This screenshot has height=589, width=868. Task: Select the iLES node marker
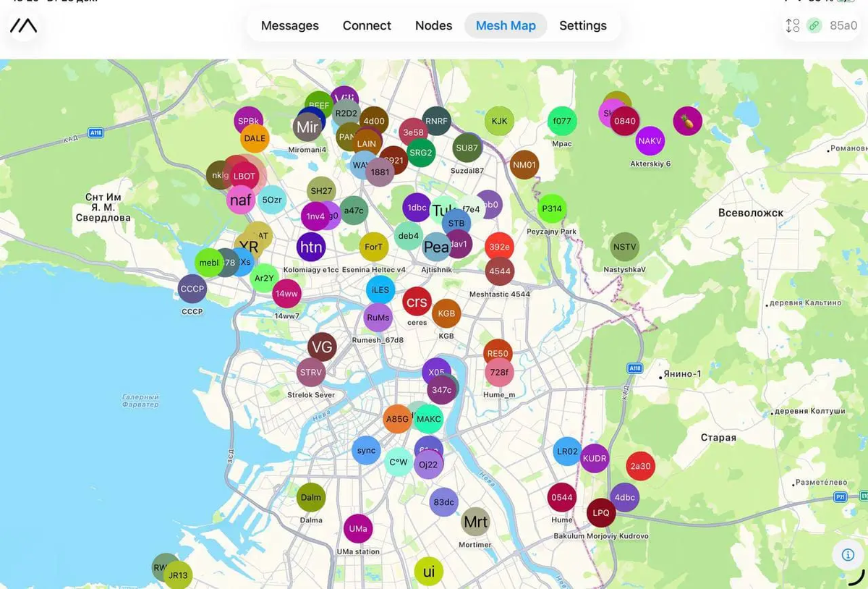(x=380, y=290)
